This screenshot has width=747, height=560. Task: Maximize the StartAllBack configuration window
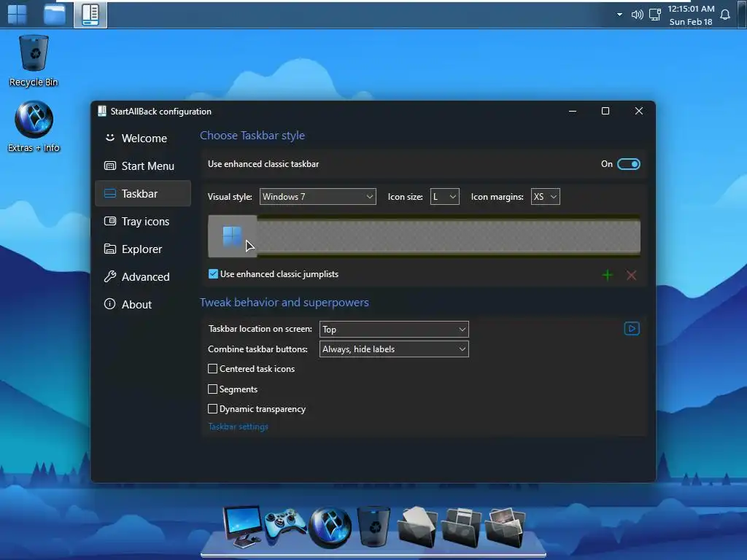[605, 111]
